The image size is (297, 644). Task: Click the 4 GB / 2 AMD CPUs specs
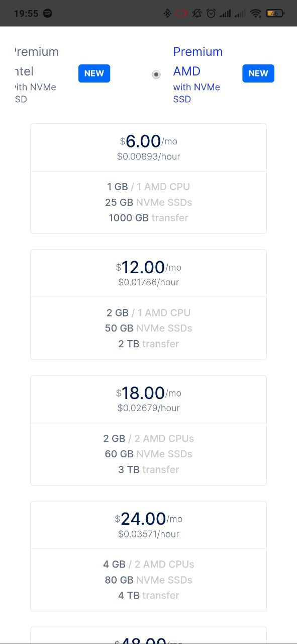pos(148,564)
